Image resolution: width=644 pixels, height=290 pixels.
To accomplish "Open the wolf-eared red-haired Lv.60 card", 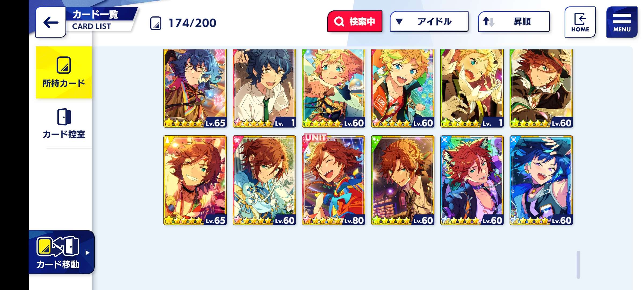I will [472, 180].
